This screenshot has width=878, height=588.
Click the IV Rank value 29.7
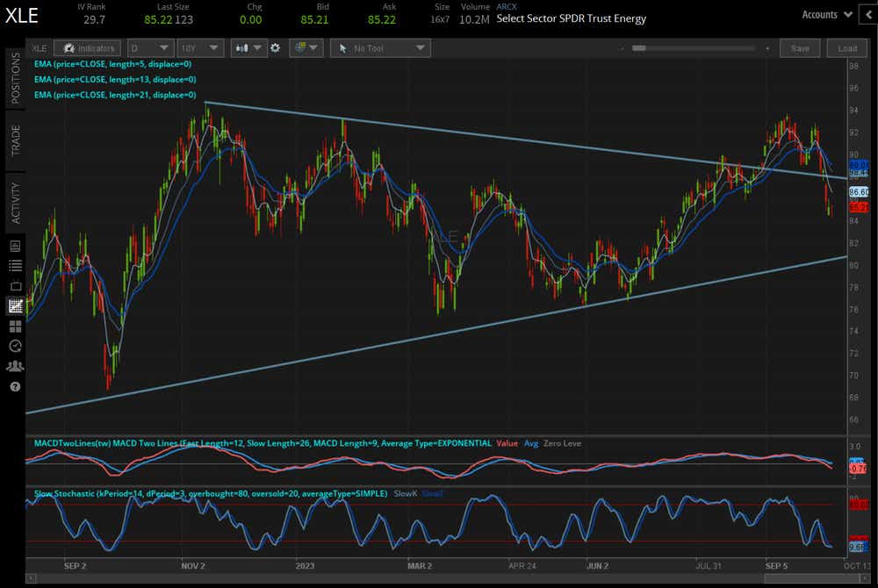point(94,19)
